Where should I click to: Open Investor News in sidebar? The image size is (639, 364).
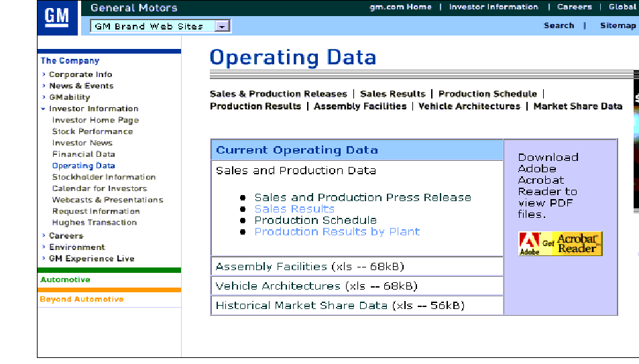click(x=82, y=143)
